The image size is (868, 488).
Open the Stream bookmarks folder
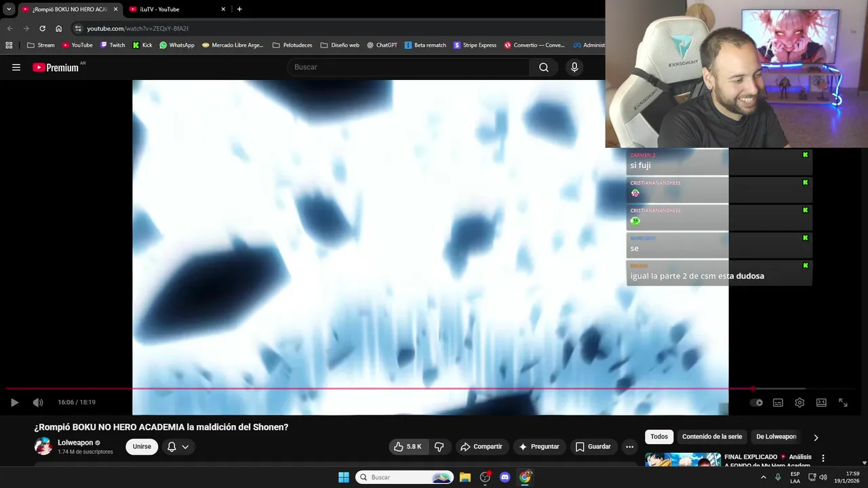pyautogui.click(x=41, y=45)
